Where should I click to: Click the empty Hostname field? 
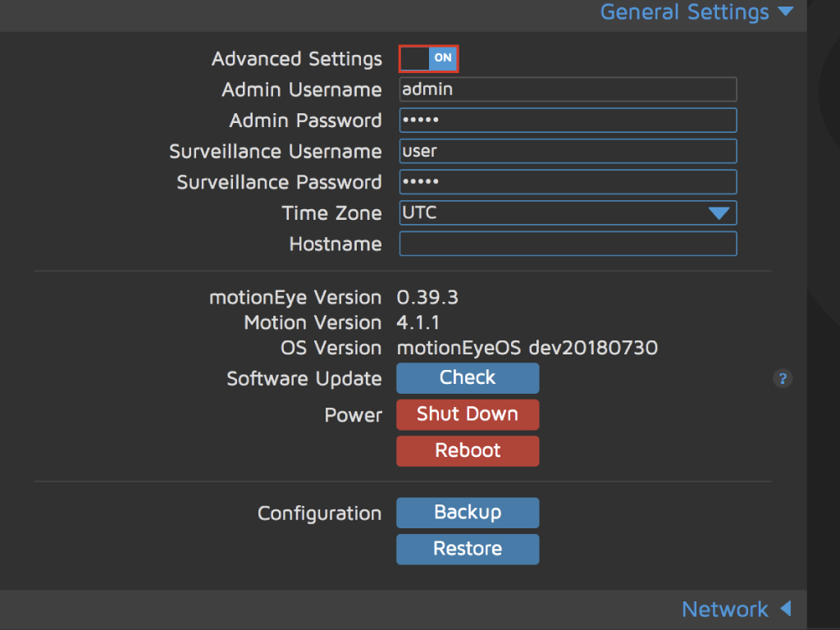coord(568,244)
